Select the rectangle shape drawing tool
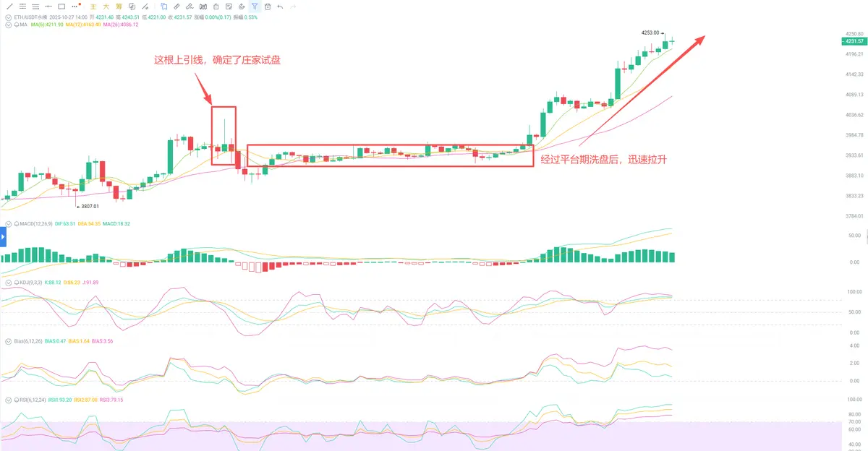Viewport: 868px width, 451px height. point(61,7)
